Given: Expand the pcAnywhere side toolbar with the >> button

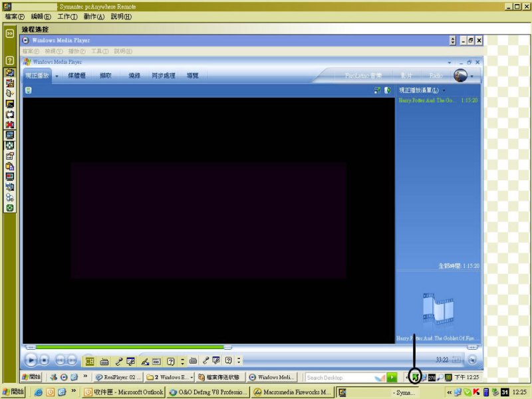Looking at the screenshot, I should pos(10,33).
